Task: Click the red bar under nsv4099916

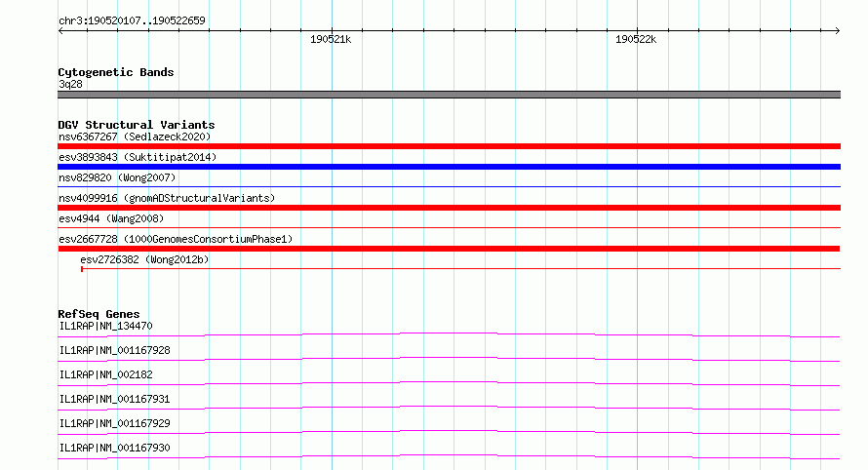Action: [x=449, y=208]
